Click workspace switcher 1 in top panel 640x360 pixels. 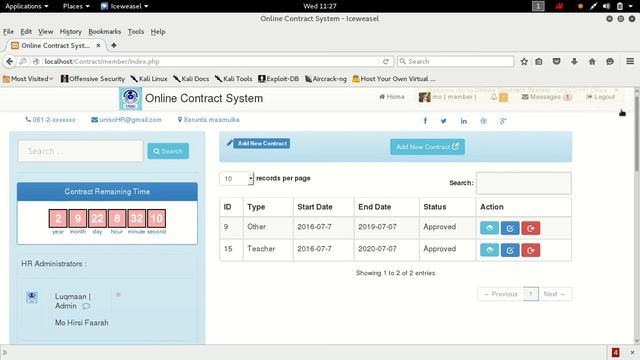click(538, 6)
